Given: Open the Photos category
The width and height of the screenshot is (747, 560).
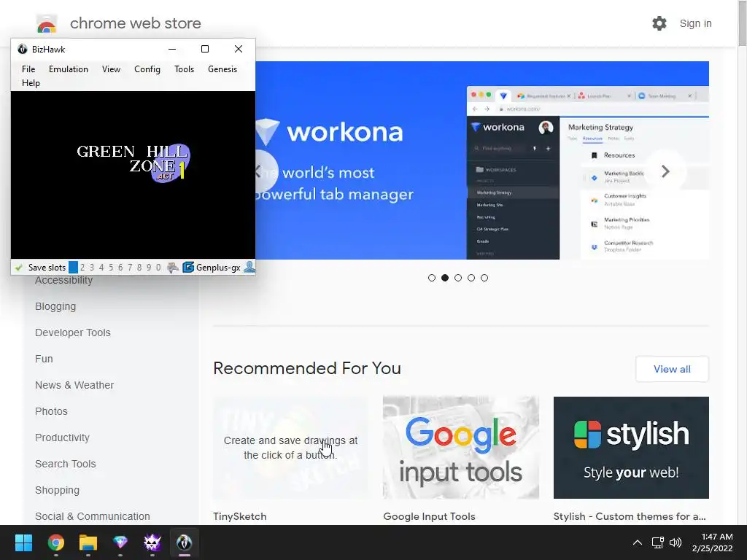Looking at the screenshot, I should click(52, 411).
